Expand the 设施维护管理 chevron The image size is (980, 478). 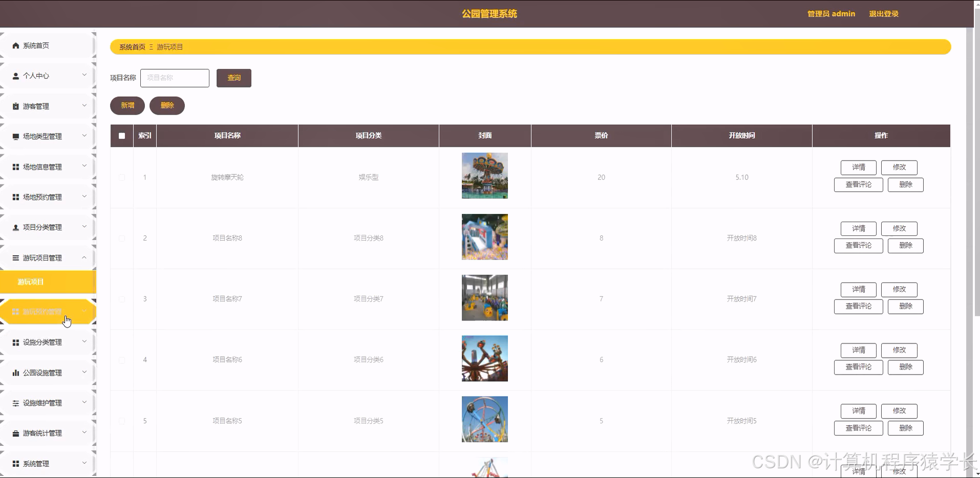[84, 402]
